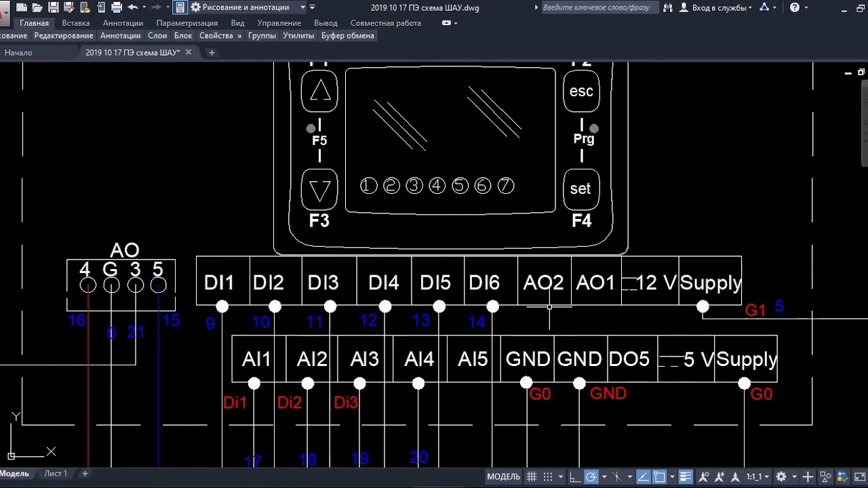Image resolution: width=868 pixels, height=488 pixels.
Task: Open snap mode settings dropdown arrow
Action: pos(561,476)
